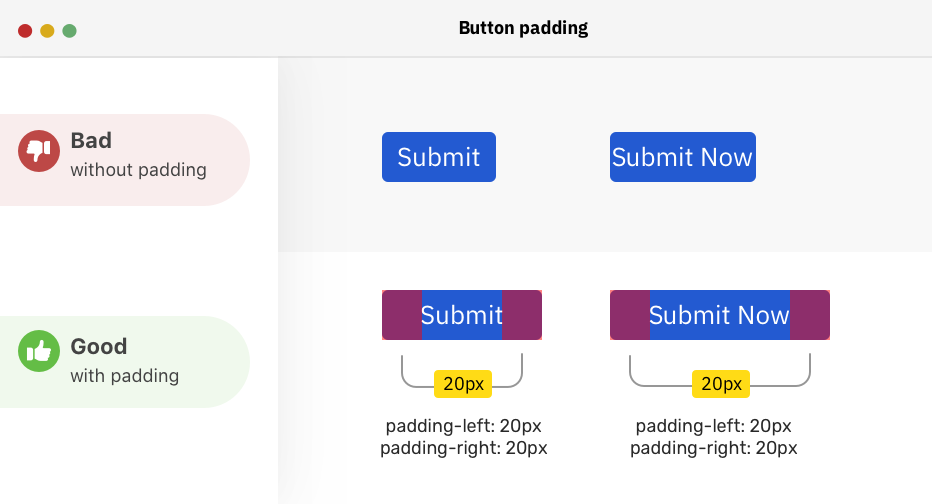The image size is (932, 504).
Task: Click the padded Submit button text
Action: (461, 315)
